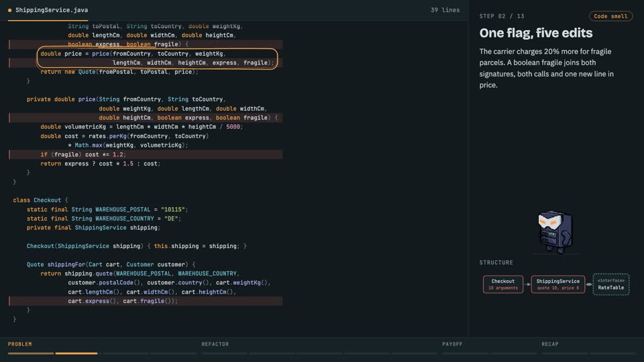Click the orange dot beside ShippingService.java
The image size is (644, 362).
coord(10,10)
